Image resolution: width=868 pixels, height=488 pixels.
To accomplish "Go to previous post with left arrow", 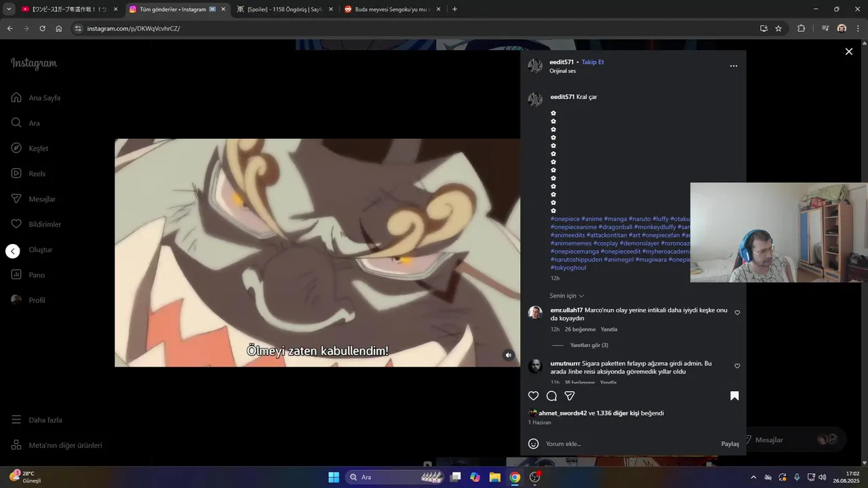I will pos(13,251).
